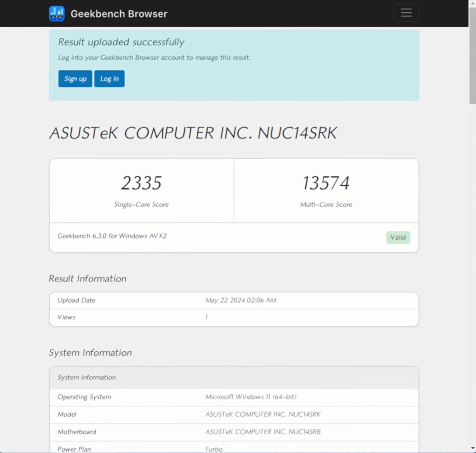Click the Log in button
Image resolution: width=476 pixels, height=453 pixels.
click(109, 79)
